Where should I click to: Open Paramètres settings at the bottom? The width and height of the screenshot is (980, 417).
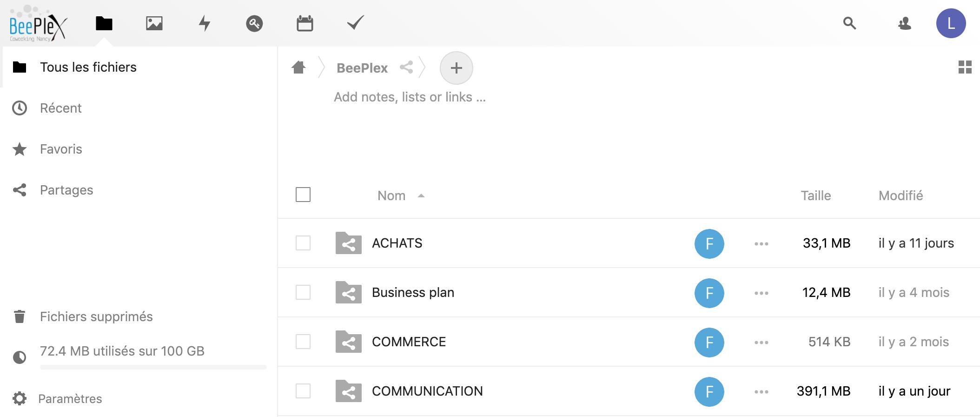(x=70, y=398)
